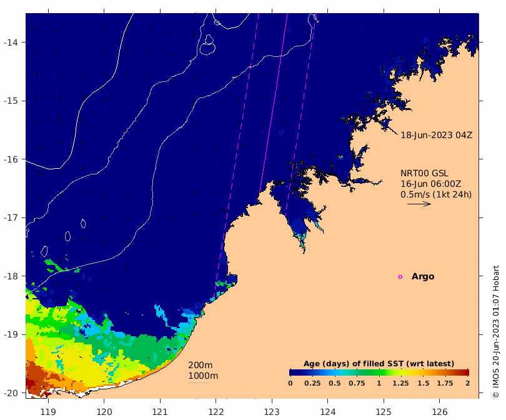This screenshot has width=506, height=420.
Task: Click latitude axis label '-17'
Action: 11,217
